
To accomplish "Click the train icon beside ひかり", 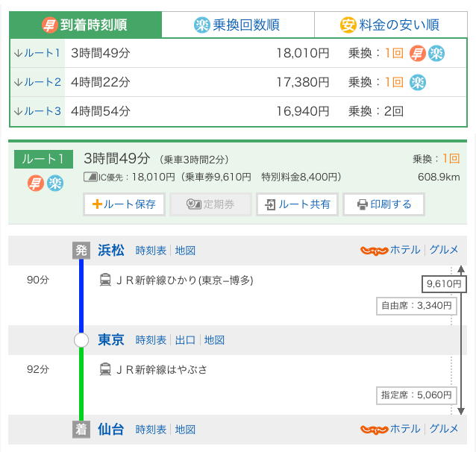I will tap(105, 280).
